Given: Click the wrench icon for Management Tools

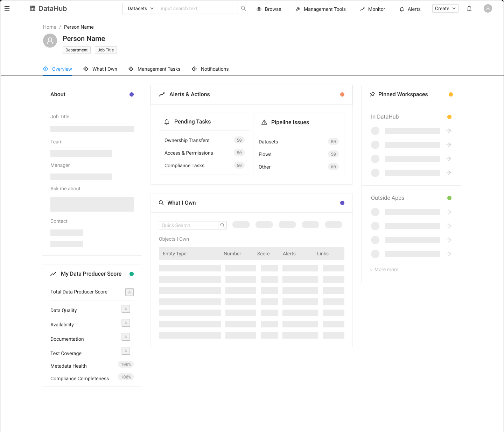Looking at the screenshot, I should (x=298, y=9).
